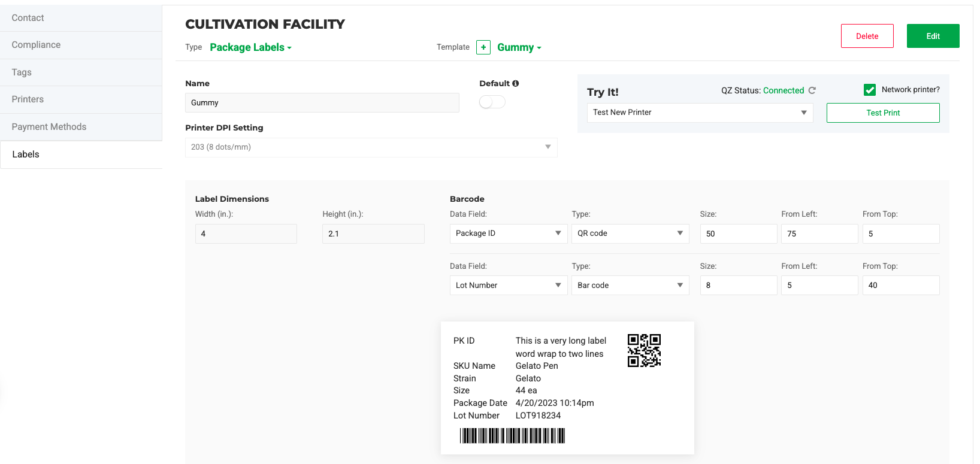Open the Compliance sidebar tab
Image resolution: width=980 pixels, height=464 pixels.
pos(36,45)
